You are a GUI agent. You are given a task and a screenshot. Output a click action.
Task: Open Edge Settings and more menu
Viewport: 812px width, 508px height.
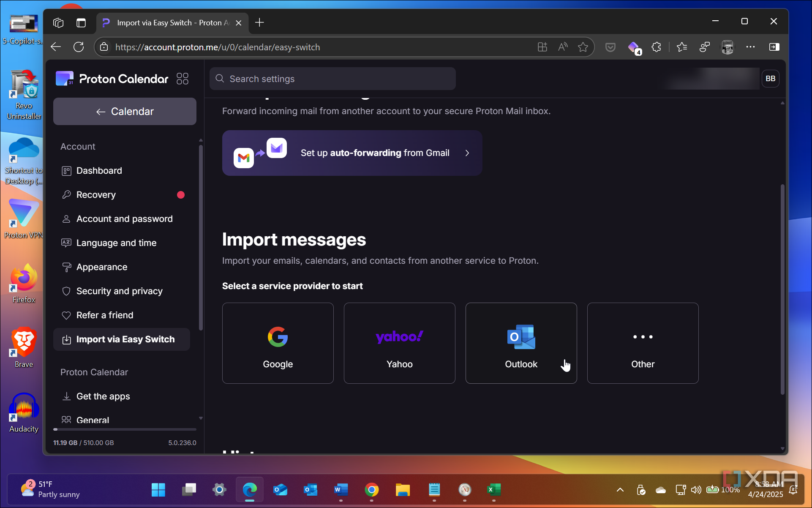point(750,47)
